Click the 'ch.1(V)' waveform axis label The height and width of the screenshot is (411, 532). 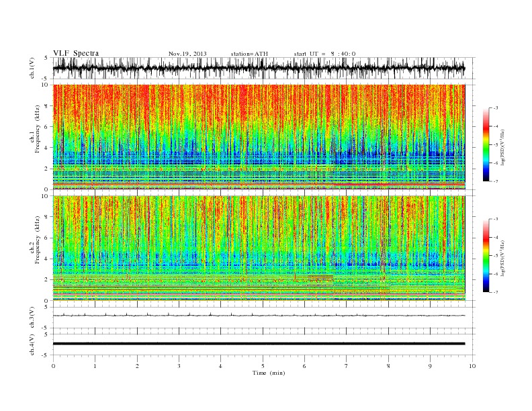[x=32, y=68]
